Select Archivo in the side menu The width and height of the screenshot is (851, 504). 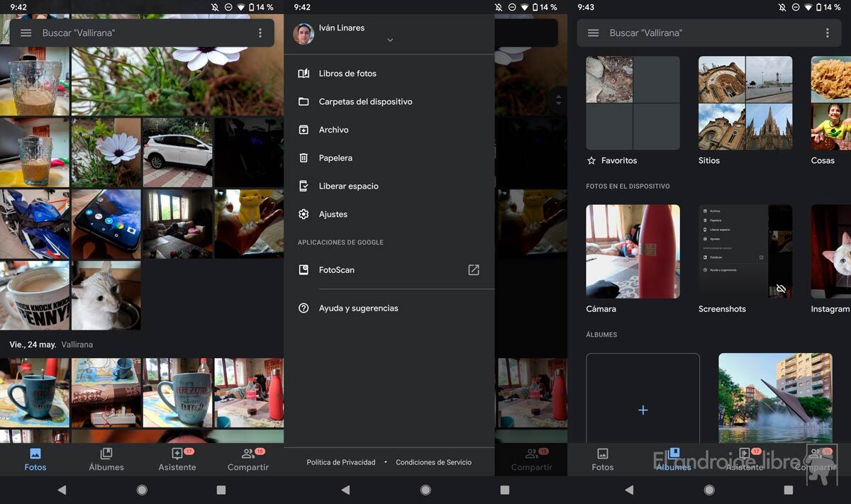333,130
